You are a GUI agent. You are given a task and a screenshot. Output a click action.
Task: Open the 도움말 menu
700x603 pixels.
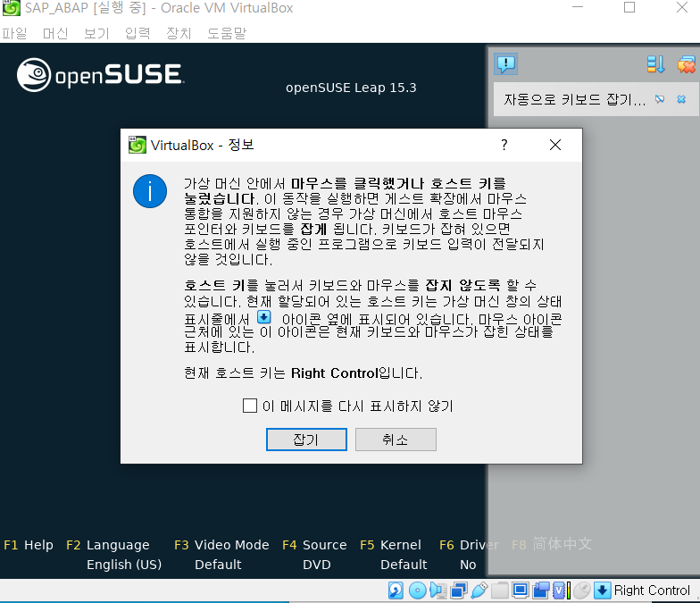pyautogui.click(x=227, y=33)
